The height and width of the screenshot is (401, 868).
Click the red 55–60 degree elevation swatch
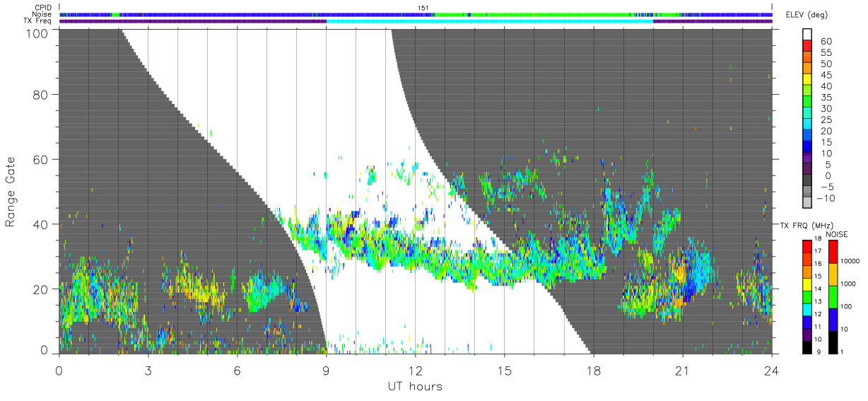click(807, 47)
